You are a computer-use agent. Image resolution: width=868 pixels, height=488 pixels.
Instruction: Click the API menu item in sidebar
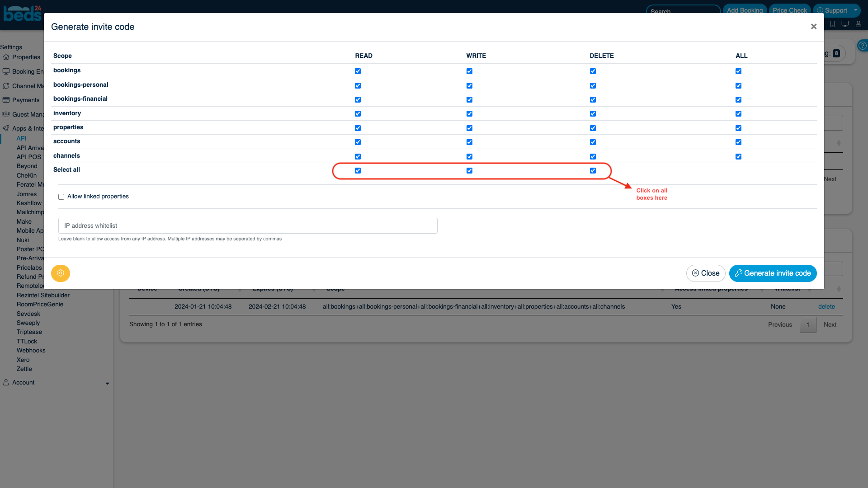click(21, 138)
